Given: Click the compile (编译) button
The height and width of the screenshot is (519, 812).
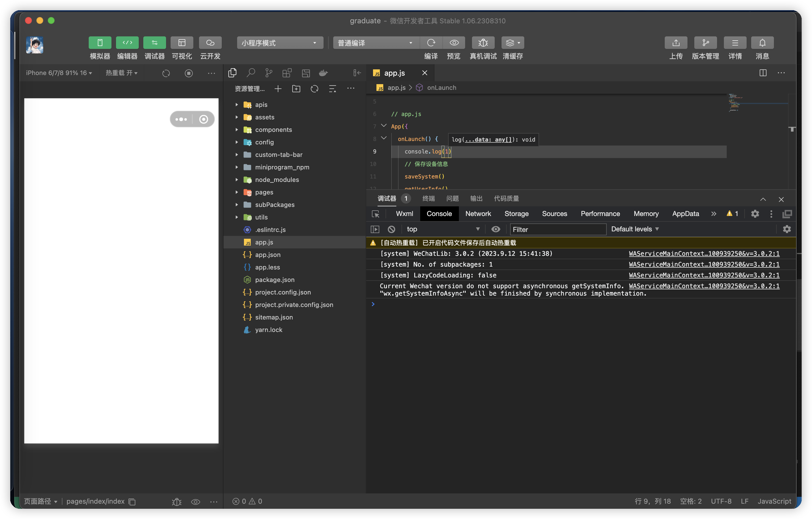Looking at the screenshot, I should pos(431,43).
